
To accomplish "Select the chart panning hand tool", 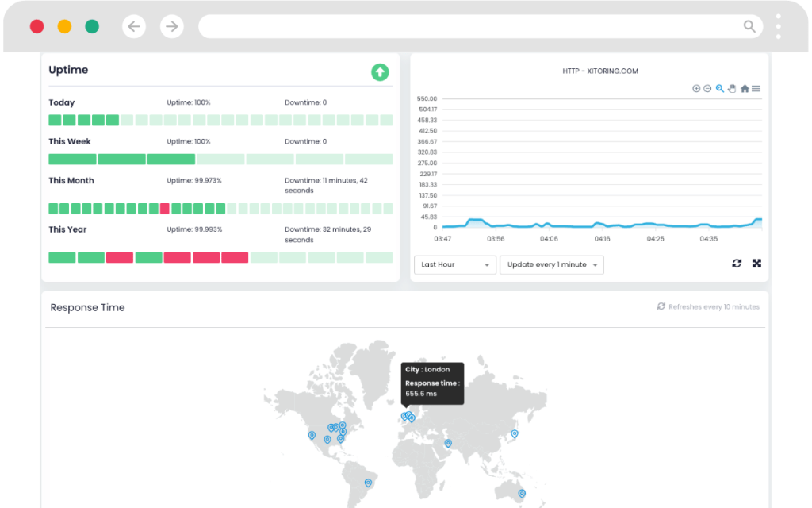I will click(x=732, y=89).
